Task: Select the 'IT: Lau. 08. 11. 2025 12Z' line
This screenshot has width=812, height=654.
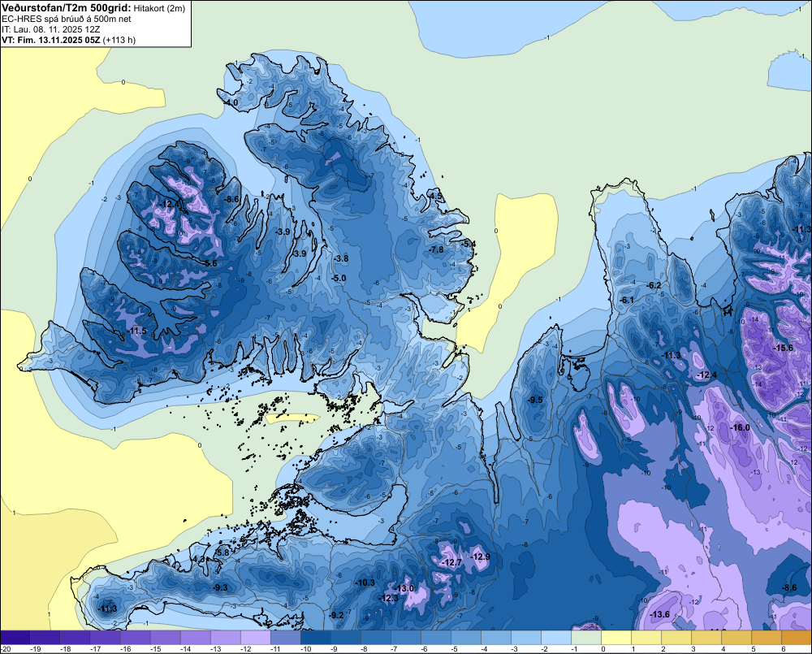Action: [50, 29]
